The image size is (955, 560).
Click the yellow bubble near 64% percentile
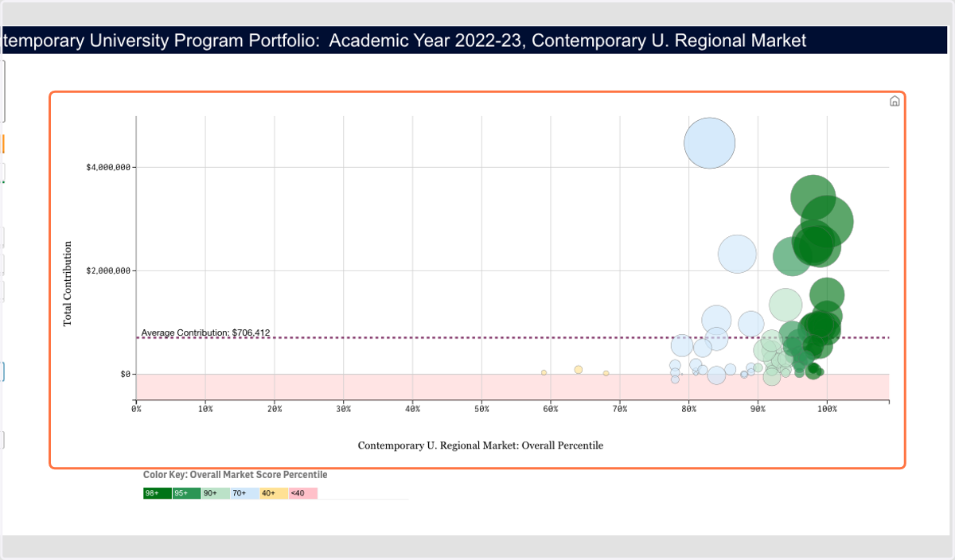point(579,370)
